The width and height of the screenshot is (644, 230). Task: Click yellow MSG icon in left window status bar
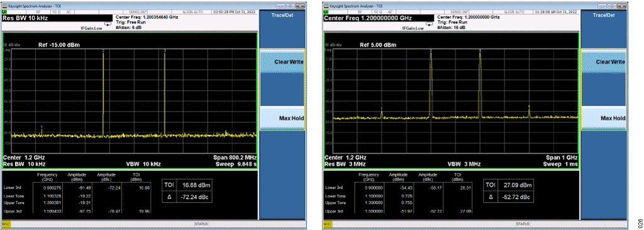coord(6,224)
